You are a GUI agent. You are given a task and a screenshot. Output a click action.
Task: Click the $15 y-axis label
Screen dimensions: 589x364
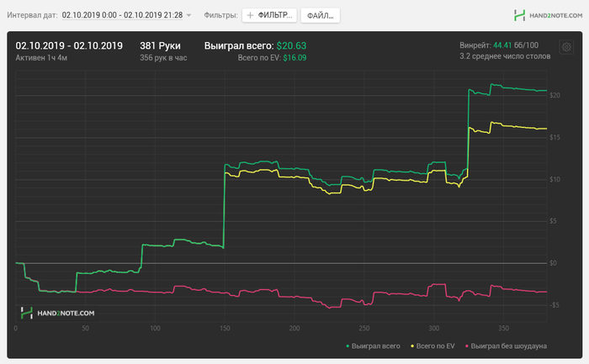(x=555, y=137)
